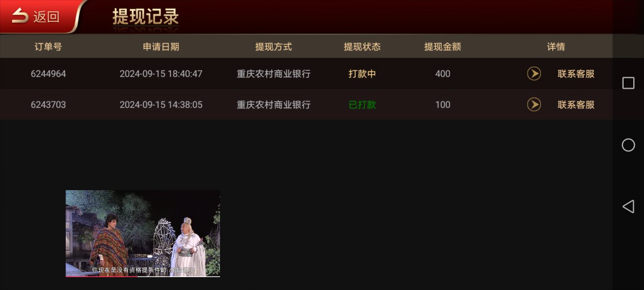The width and height of the screenshot is (644, 290).
Task: Tap the floating video thumbnail window
Action: [143, 233]
